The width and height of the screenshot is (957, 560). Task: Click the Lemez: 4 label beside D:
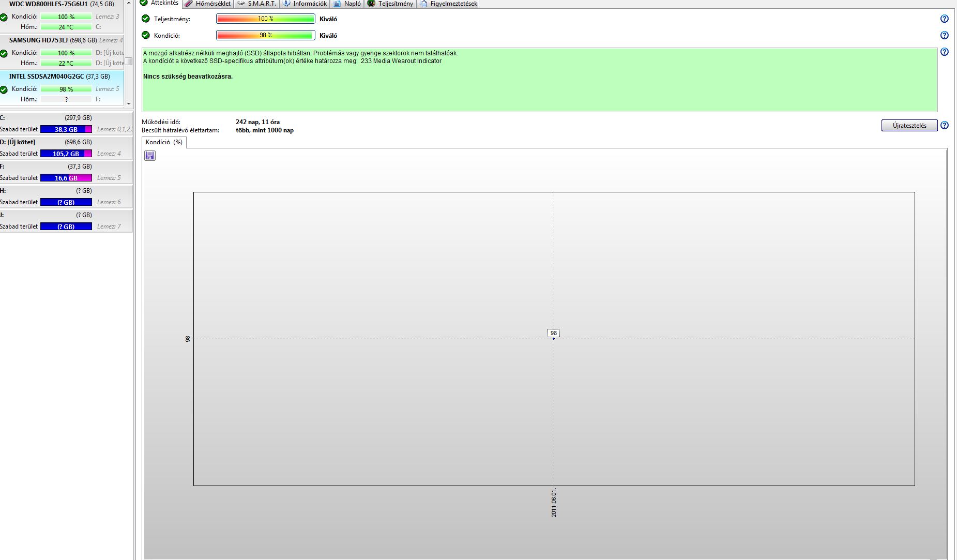point(109,154)
